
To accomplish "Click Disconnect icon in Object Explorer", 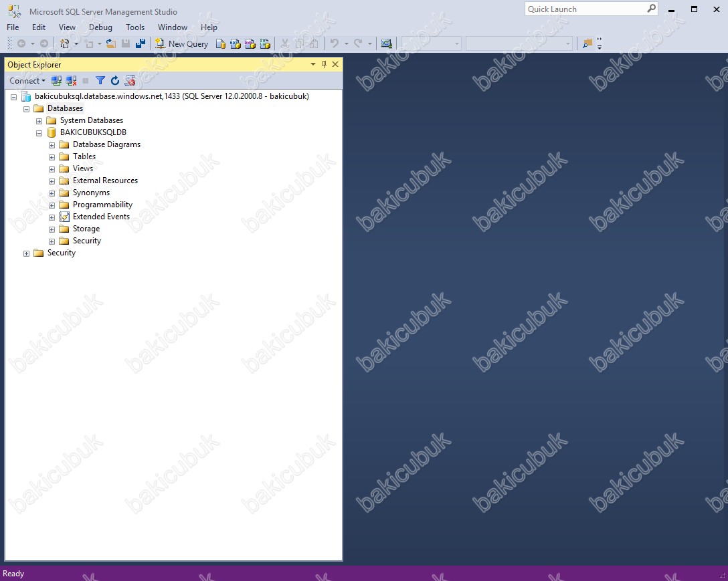I will coord(71,81).
